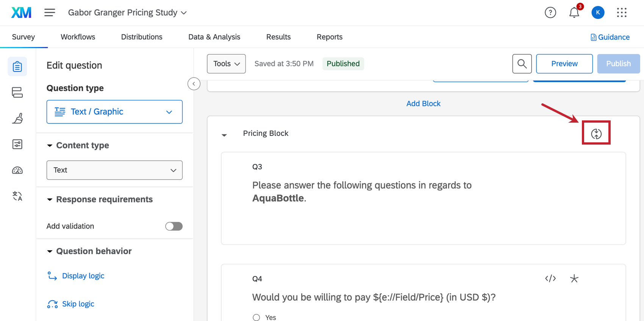Viewport: 644px width, 321px height.
Task: Collapse the Response requirements section
Action: 50,199
